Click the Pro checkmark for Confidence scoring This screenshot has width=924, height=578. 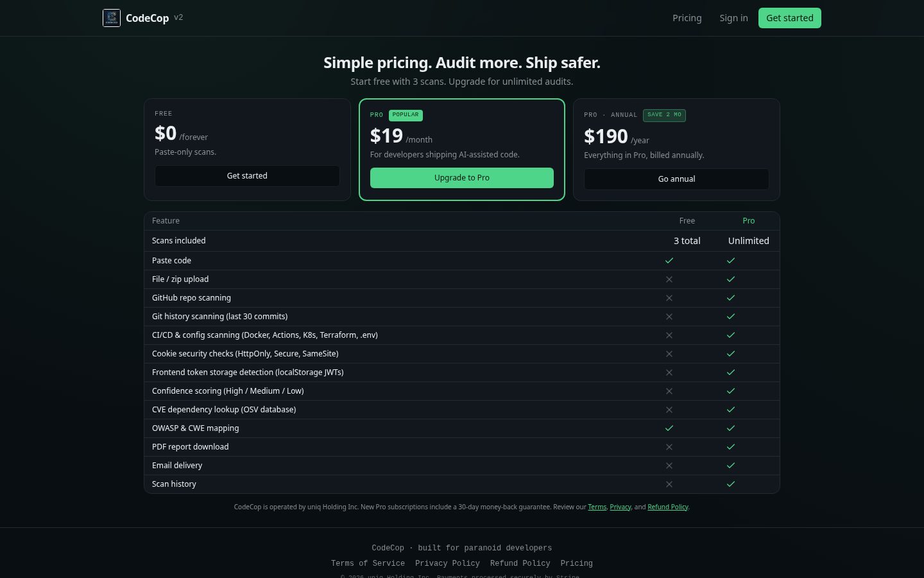(x=731, y=391)
